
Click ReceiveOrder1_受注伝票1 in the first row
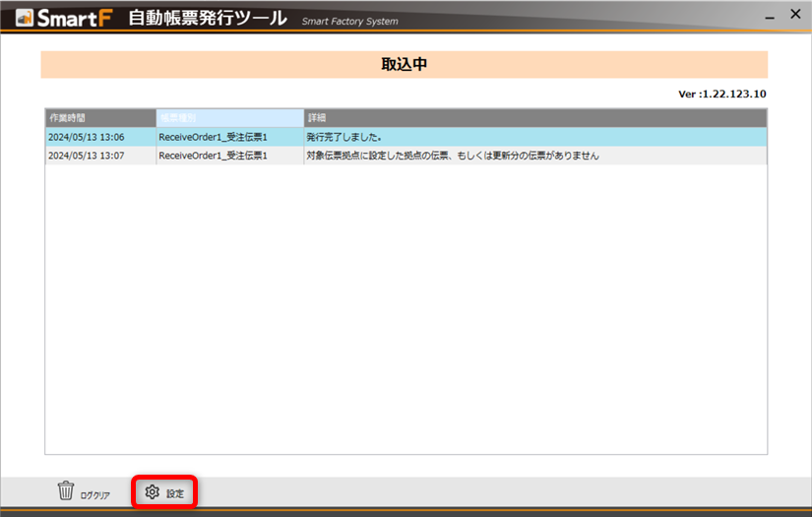click(x=213, y=137)
